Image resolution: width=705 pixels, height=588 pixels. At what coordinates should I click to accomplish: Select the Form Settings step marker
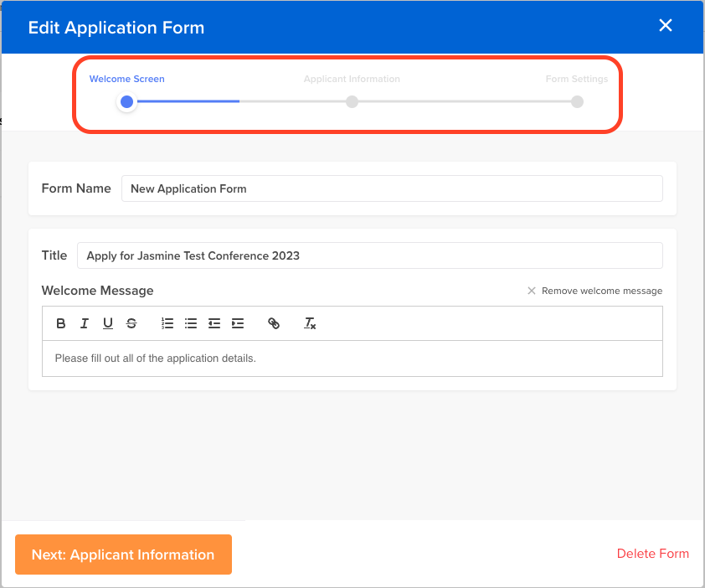[577, 101]
